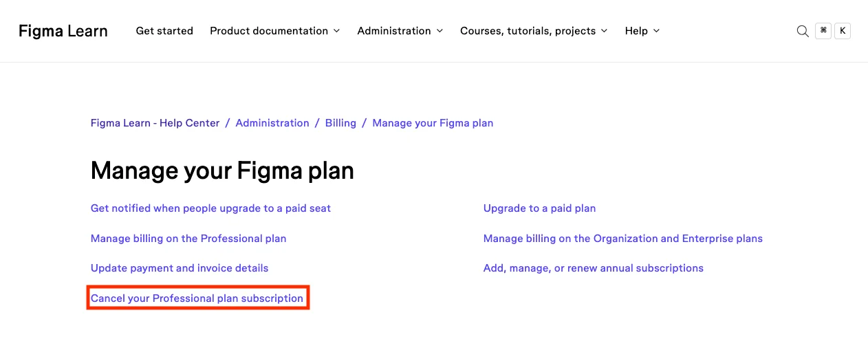Image resolution: width=868 pixels, height=350 pixels.
Task: Click the K key shortcut badge
Action: click(843, 31)
